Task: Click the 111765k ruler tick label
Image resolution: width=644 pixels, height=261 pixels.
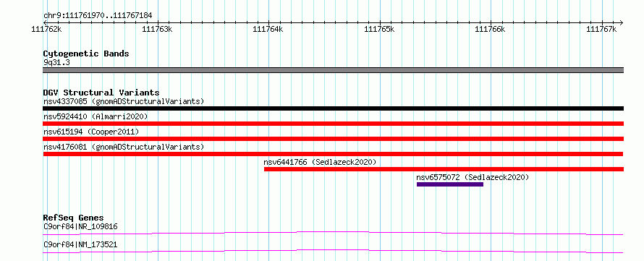Action: tap(379, 29)
